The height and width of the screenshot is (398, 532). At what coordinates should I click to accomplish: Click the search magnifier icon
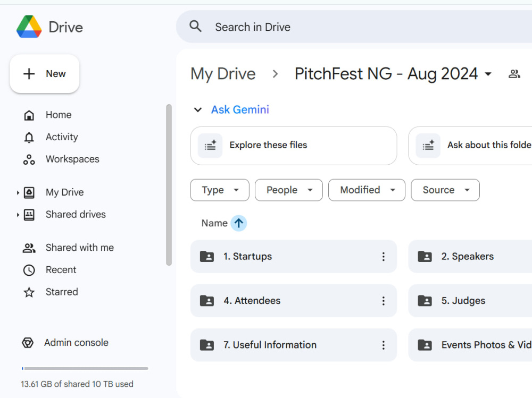coord(195,27)
